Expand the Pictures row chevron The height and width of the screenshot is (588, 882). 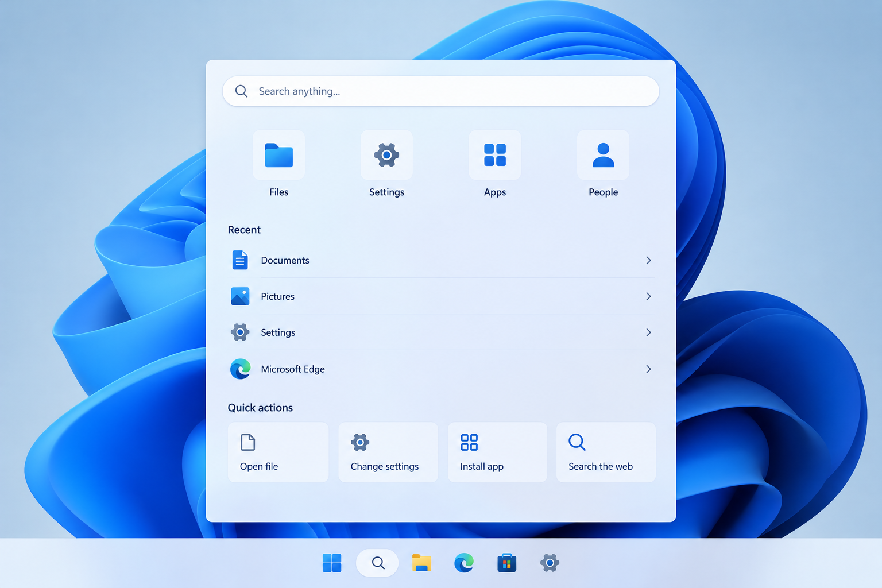[x=648, y=296]
